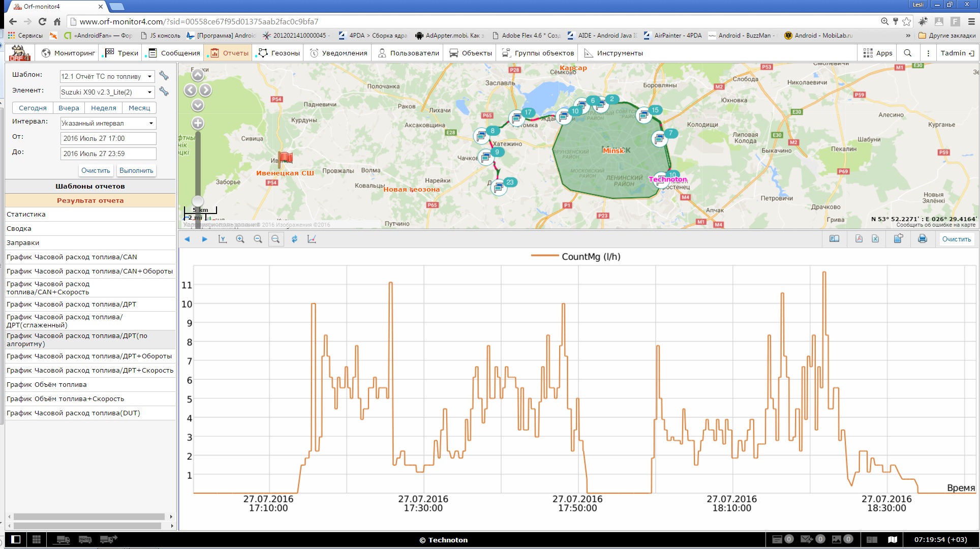
Task: Zoom out of the chart
Action: click(258, 239)
